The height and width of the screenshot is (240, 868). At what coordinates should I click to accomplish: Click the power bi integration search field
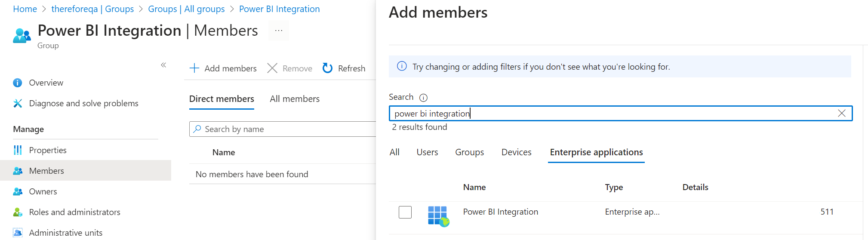[x=621, y=113]
